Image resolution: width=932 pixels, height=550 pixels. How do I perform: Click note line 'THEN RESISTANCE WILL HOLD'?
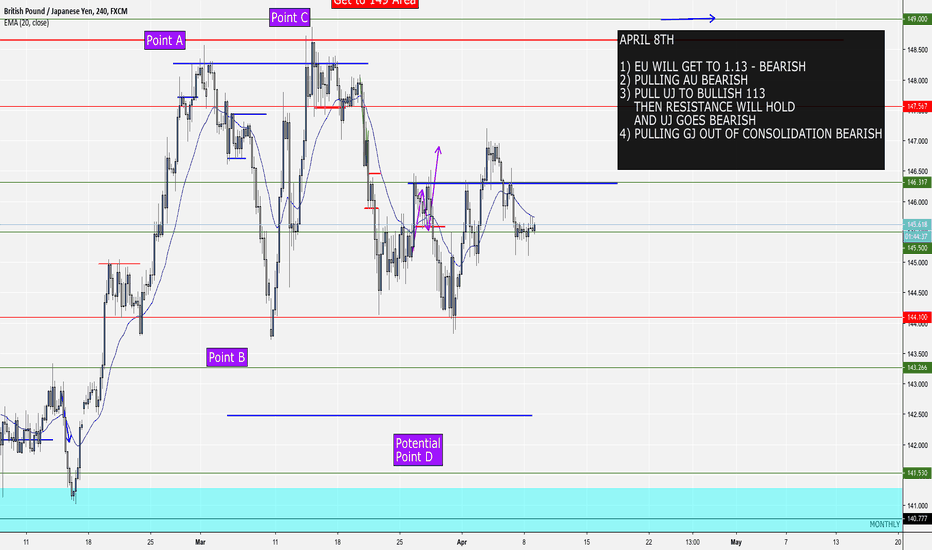click(714, 107)
